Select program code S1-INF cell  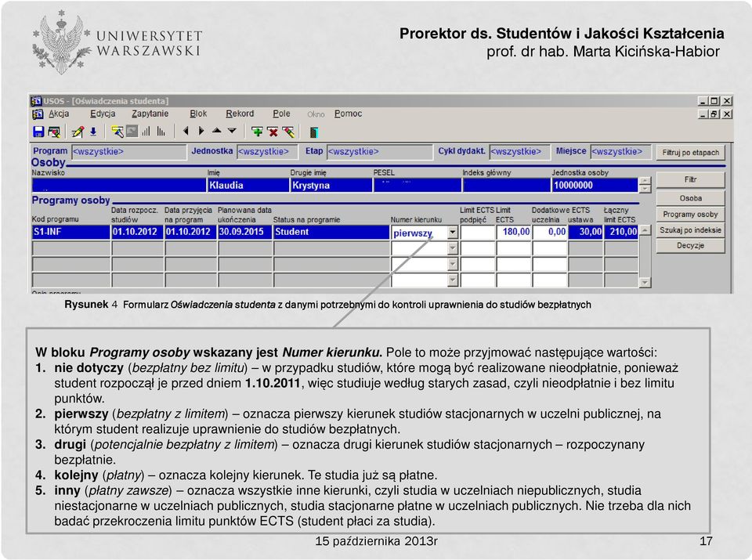coord(71,232)
